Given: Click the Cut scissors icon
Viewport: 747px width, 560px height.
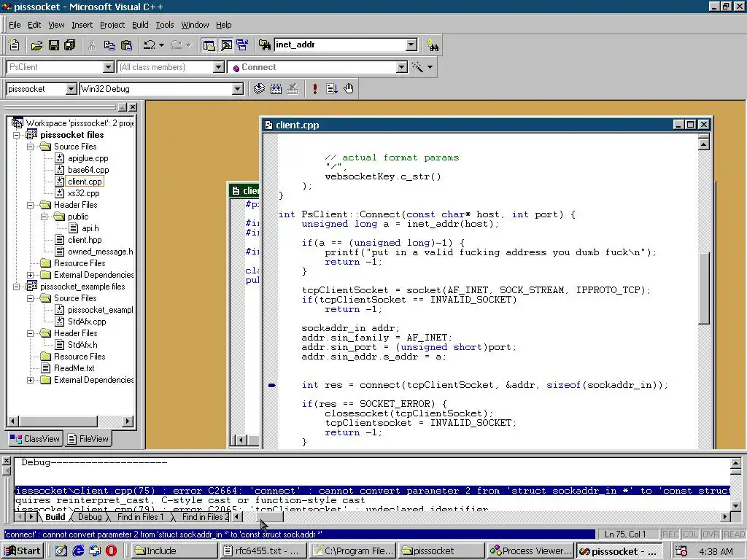Looking at the screenshot, I should click(x=92, y=45).
